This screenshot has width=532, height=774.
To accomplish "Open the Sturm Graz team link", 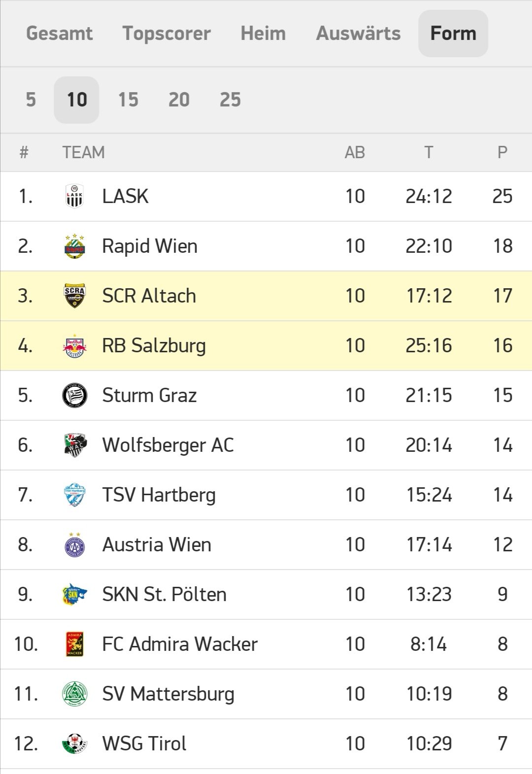I will click(x=149, y=395).
